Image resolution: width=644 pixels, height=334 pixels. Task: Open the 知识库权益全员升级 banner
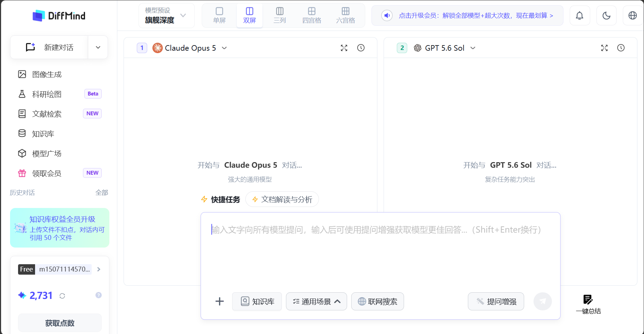[x=60, y=228]
